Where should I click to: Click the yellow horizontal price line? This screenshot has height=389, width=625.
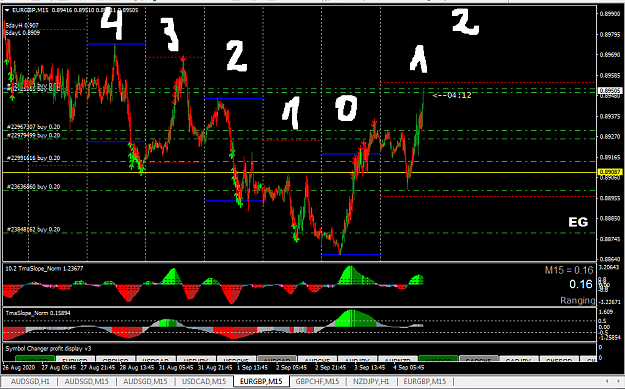tap(300, 173)
